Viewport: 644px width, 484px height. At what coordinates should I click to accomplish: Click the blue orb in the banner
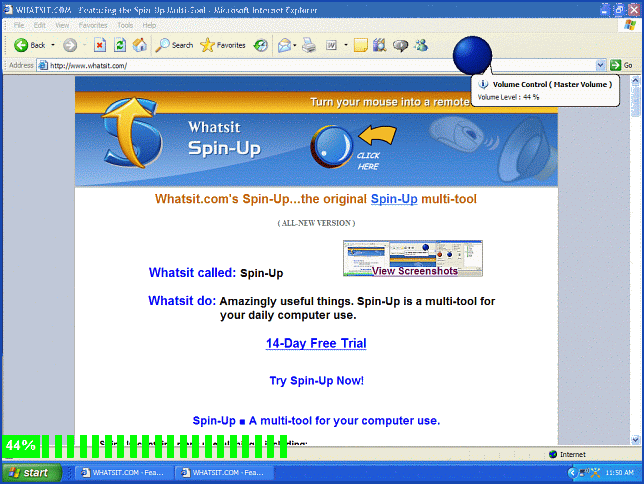coord(331,146)
